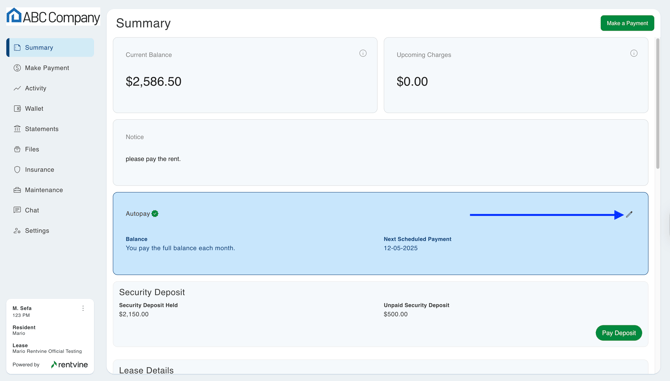Open Upcoming Charges info icon
Screen dimensions: 670x381
click(634, 53)
